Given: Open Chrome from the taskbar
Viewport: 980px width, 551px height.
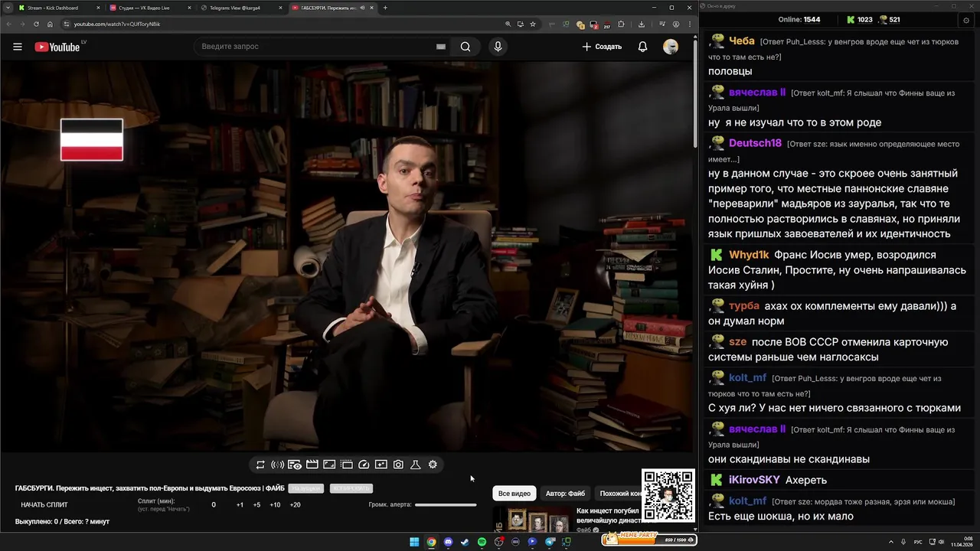Looking at the screenshot, I should pos(432,542).
